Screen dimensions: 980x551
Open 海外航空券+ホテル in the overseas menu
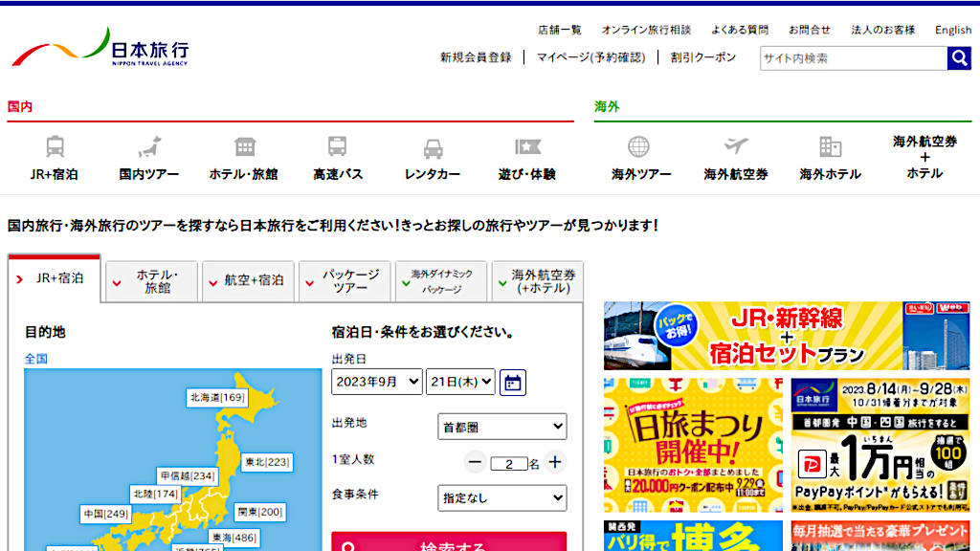click(924, 157)
